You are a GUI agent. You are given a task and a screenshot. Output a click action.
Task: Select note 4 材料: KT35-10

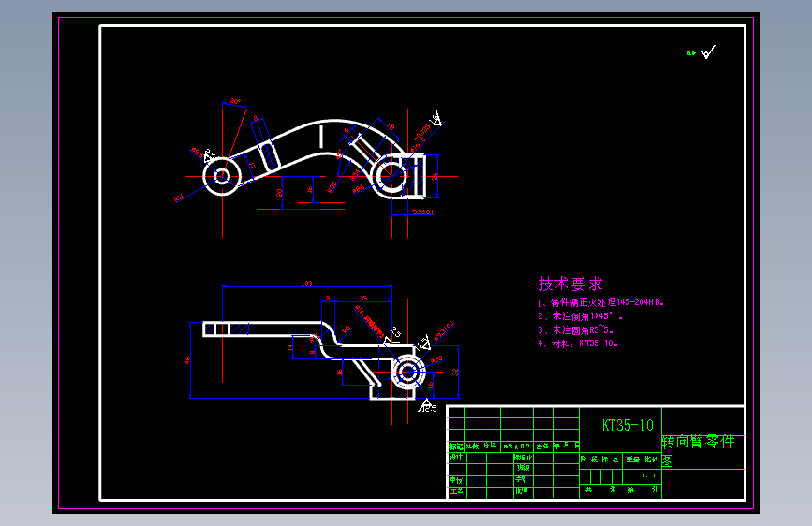[x=578, y=343]
